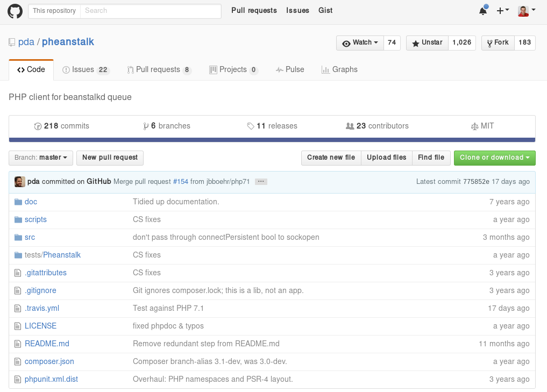The height and width of the screenshot is (392, 547).
Task: Expand the commit message ellipsis button
Action: [261, 181]
